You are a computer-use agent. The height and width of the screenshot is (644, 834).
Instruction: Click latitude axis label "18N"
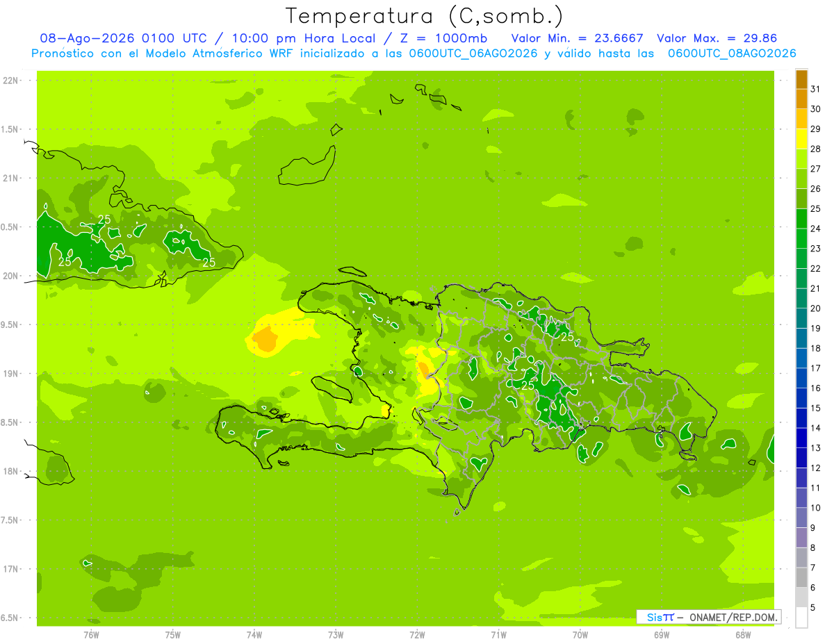10,471
